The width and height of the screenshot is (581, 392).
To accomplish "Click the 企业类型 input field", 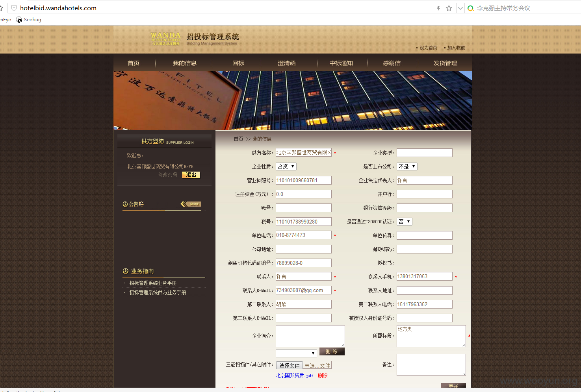I will coord(425,153).
